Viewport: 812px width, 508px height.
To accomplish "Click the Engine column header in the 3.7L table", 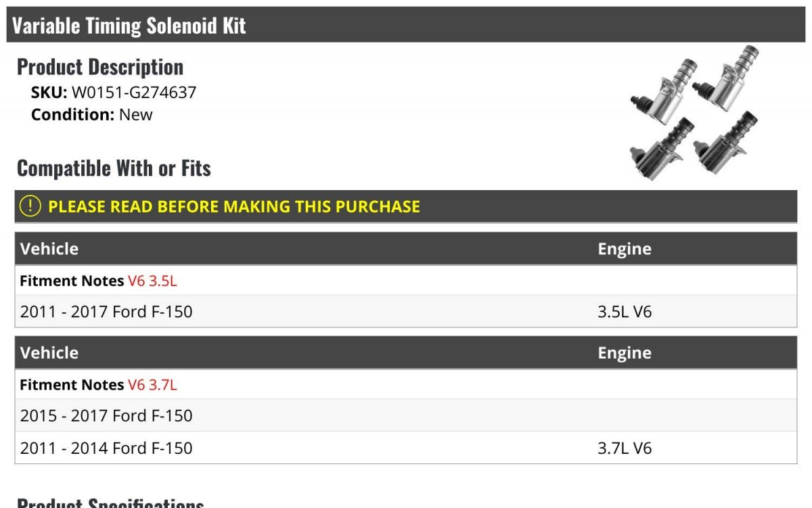I will point(624,353).
